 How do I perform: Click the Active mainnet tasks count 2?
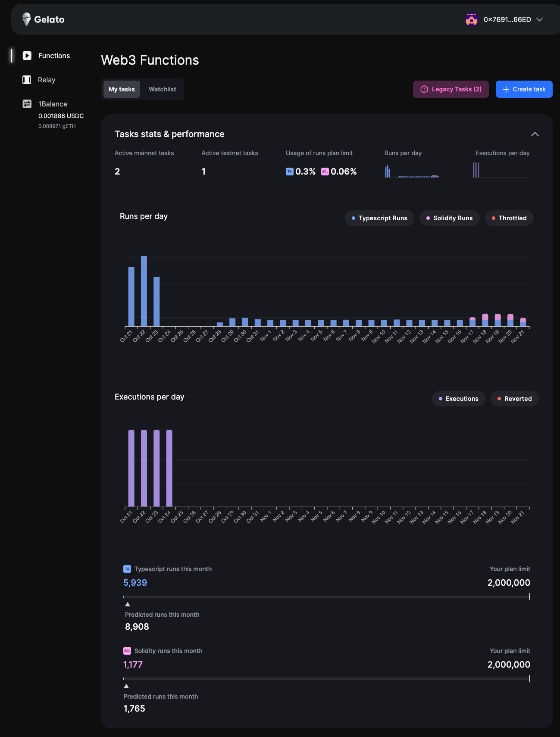[x=117, y=172]
